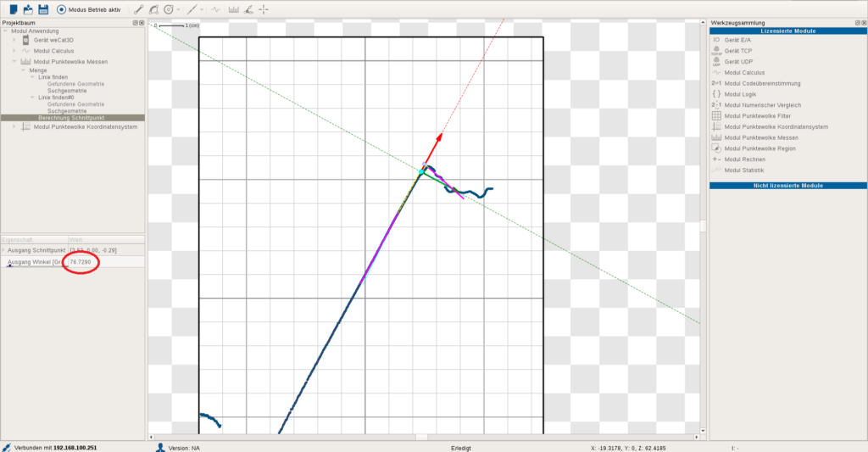Expand the Gerät weCat3D tree node

point(14,40)
